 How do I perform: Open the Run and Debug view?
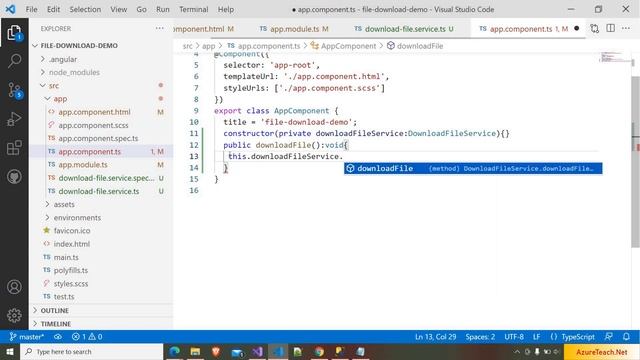point(14,119)
